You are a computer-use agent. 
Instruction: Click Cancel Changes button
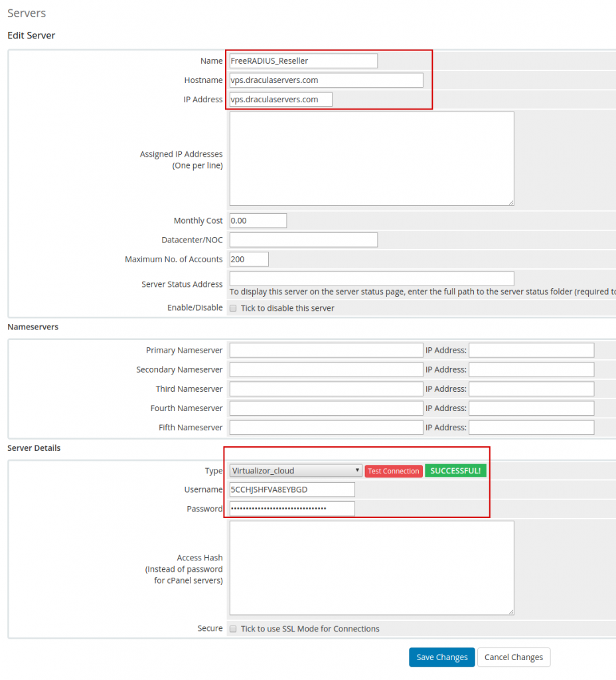tap(514, 657)
